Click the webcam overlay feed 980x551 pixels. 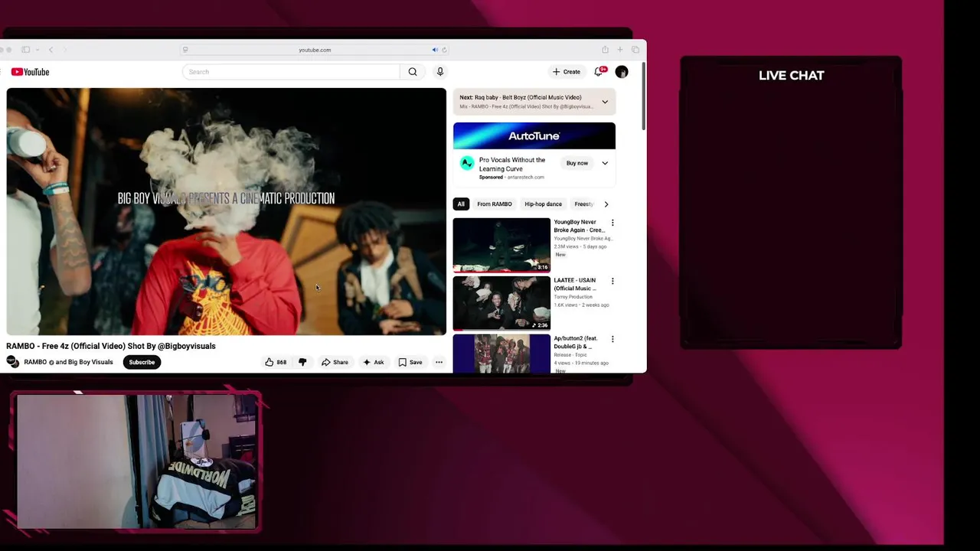pyautogui.click(x=136, y=461)
